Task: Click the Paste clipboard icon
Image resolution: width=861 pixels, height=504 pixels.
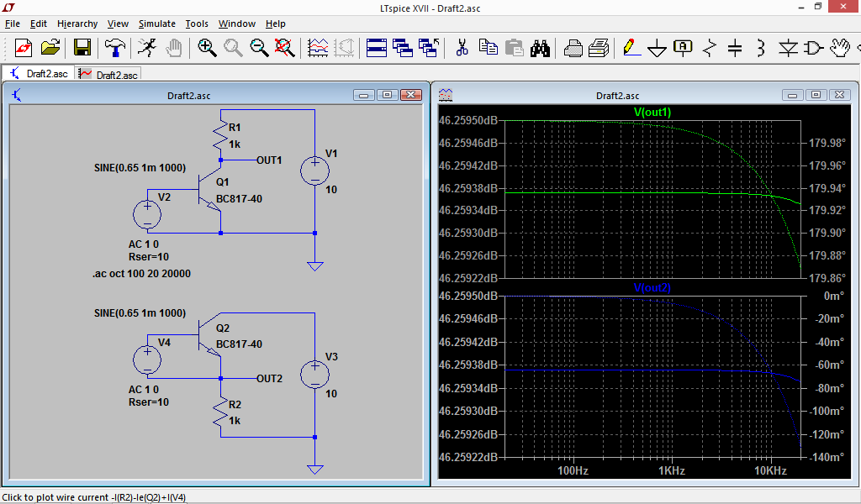Action: 515,48
